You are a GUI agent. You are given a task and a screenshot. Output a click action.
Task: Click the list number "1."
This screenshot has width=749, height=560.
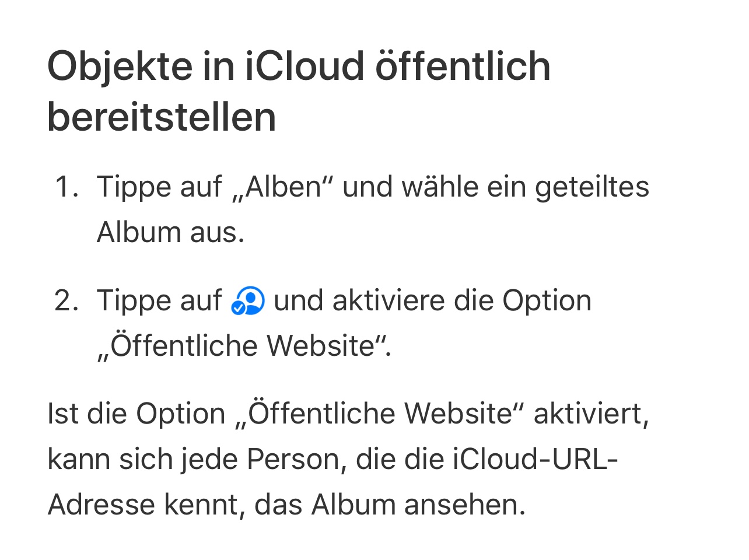(66, 187)
